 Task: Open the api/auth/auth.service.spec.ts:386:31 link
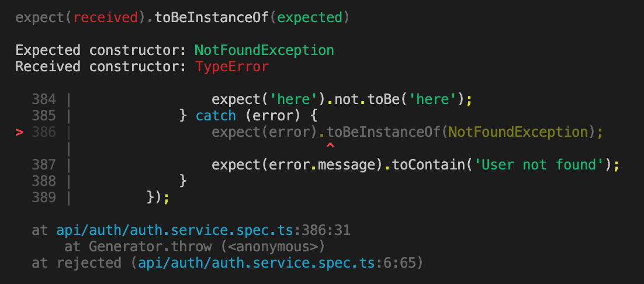point(203,231)
